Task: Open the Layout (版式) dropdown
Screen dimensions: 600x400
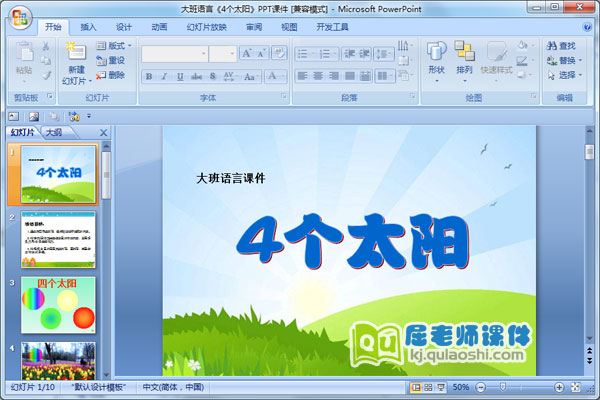Action: [x=116, y=46]
